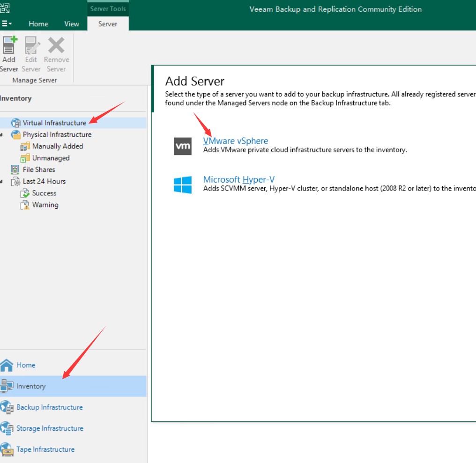Select the Physical Infrastructure tree label
476x463 pixels.
click(x=57, y=135)
